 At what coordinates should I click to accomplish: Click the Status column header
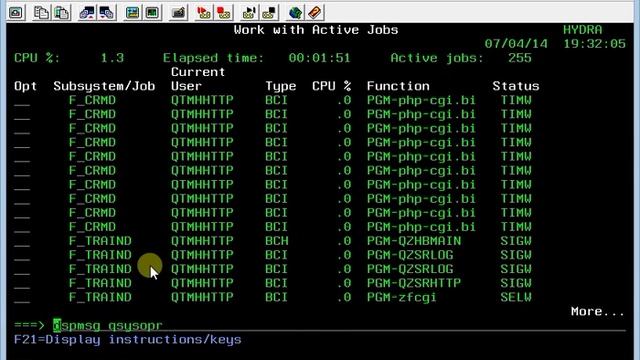516,86
